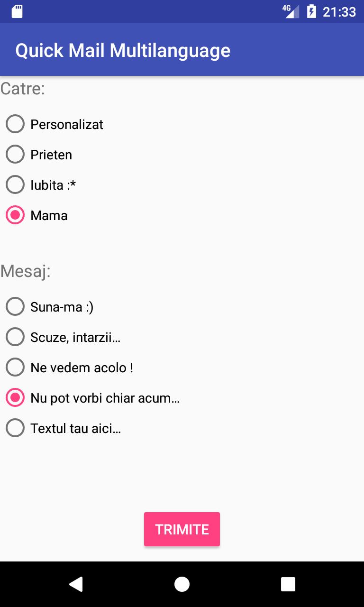Tap the Android back navigation icon
This screenshot has width=364, height=607.
[x=76, y=584]
